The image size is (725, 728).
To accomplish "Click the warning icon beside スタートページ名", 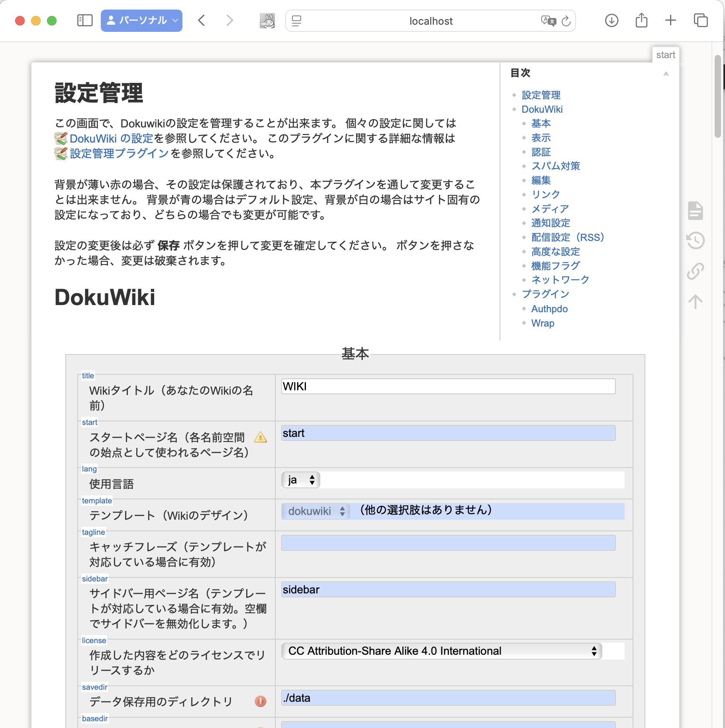I will 261,438.
